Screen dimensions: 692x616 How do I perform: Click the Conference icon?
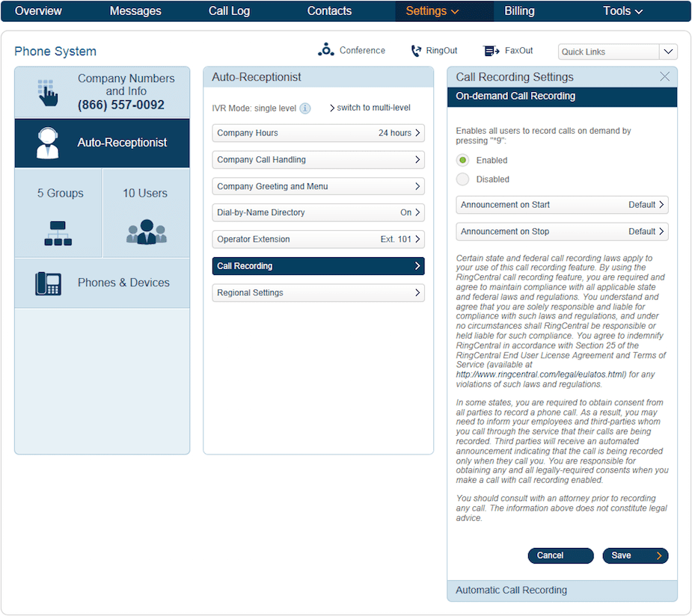coord(326,50)
